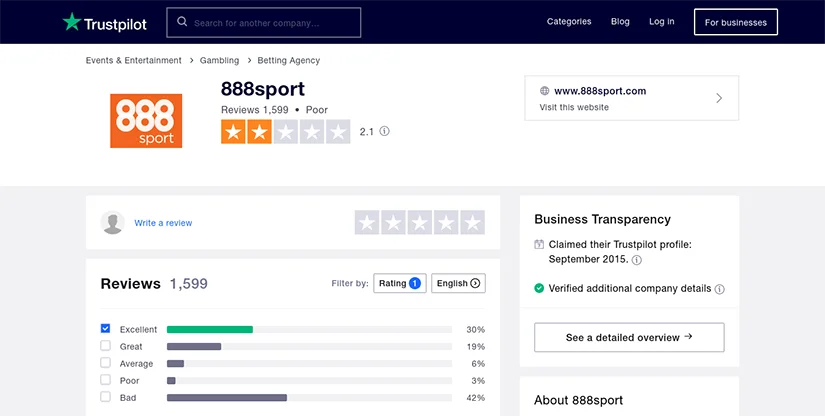825x416 pixels.
Task: Select fifth star in Write a review rating
Action: click(x=472, y=222)
